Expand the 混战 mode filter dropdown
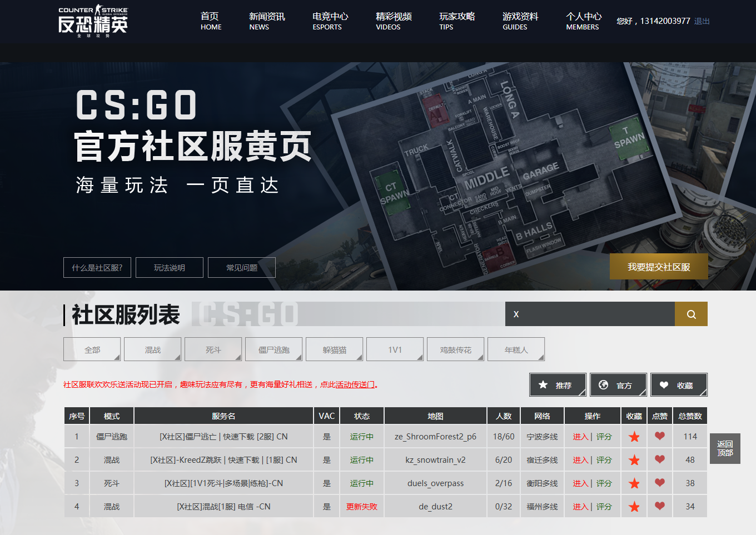This screenshot has width=756, height=535. coord(153,349)
